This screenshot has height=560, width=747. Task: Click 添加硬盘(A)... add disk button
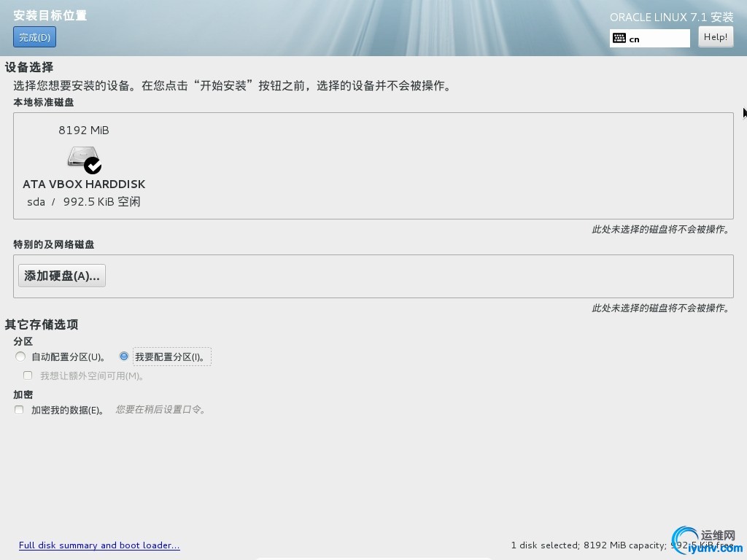(x=62, y=276)
